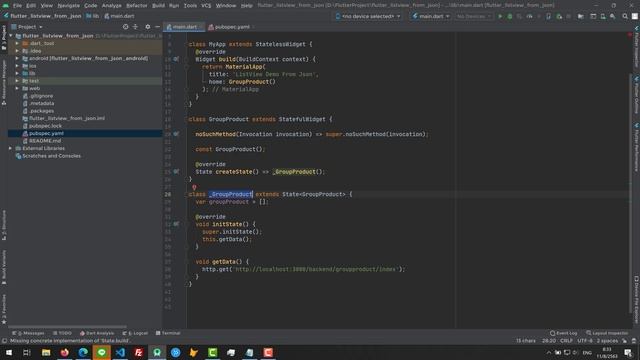Click main.dart breadcrumb in navigation bar

[119, 16]
